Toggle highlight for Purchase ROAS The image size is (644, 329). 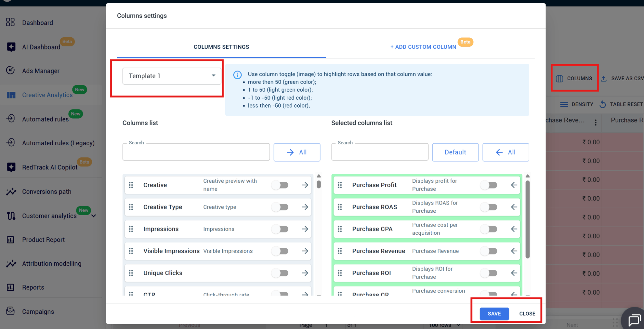click(x=489, y=207)
